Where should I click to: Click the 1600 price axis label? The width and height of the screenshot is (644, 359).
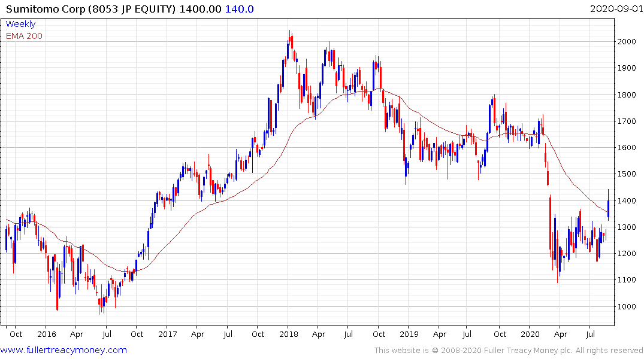pyautogui.click(x=627, y=148)
